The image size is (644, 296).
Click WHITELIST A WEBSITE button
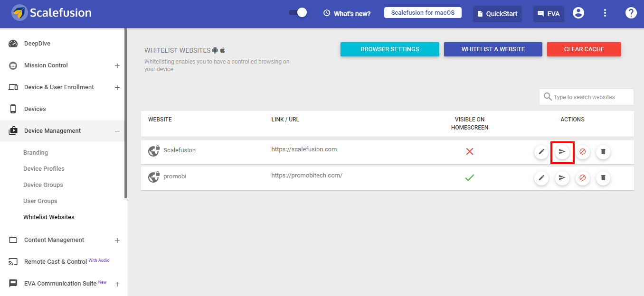493,49
